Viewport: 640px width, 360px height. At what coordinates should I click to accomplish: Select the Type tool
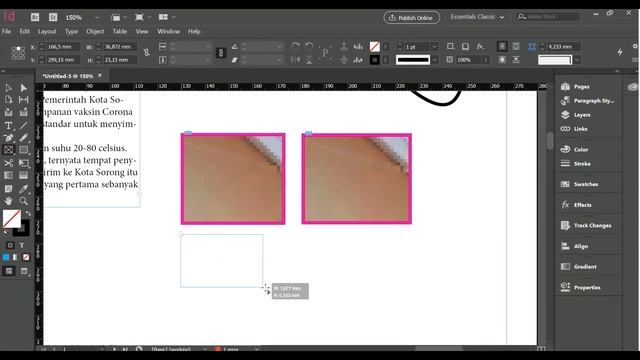click(8, 125)
